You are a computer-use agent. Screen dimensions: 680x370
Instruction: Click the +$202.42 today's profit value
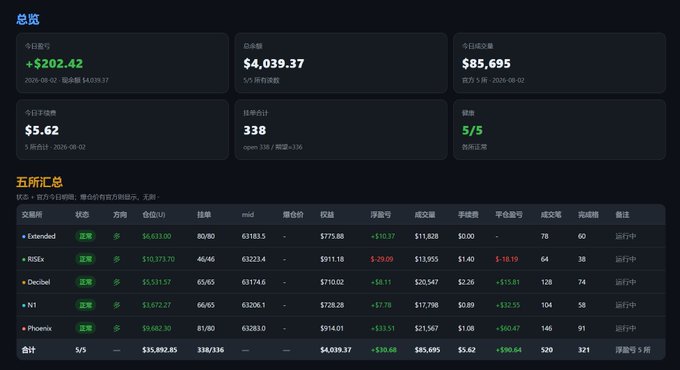(54, 64)
